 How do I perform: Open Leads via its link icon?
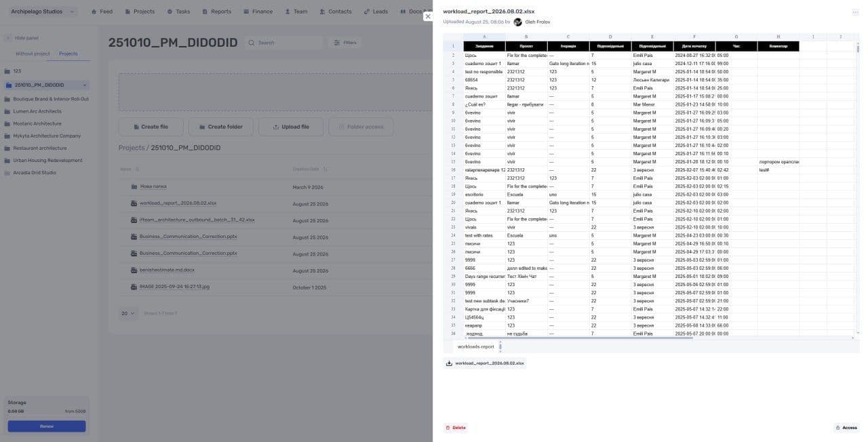(x=367, y=12)
